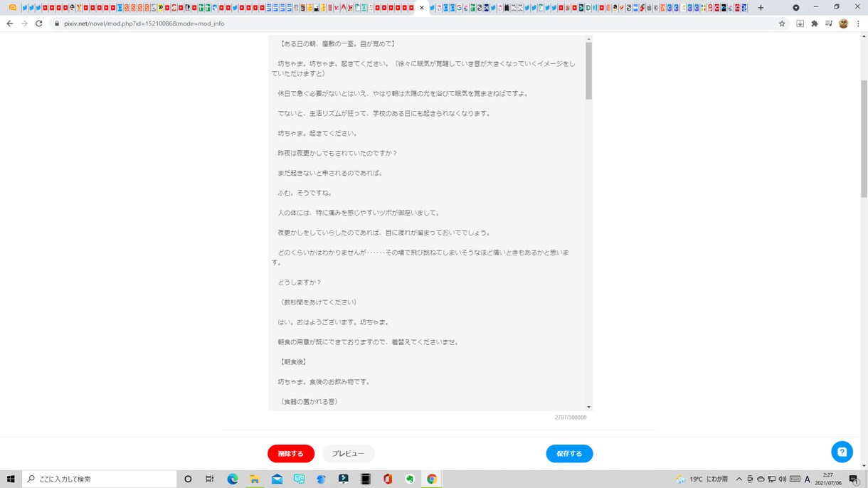The height and width of the screenshot is (488, 868).
Task: Click the line （食器の置かれる音）
Action: pyautogui.click(x=308, y=402)
